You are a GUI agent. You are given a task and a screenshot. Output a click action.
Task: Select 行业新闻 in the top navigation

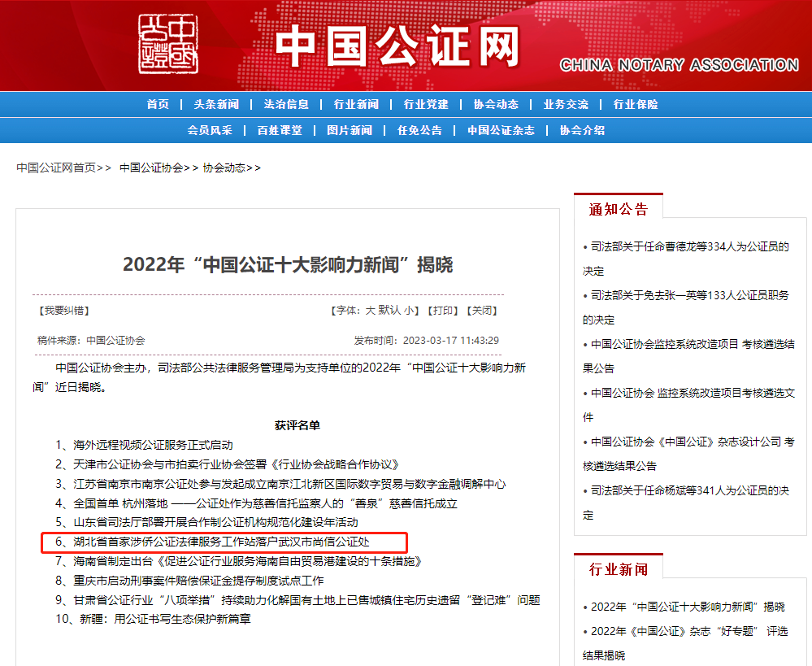coord(356,104)
